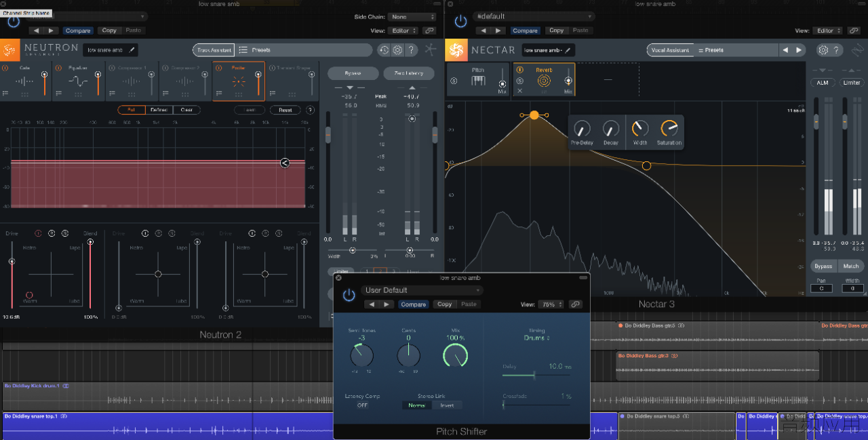Viewport: 868px width, 440px height.
Task: Toggle power button in Pitch Shifter window
Action: click(x=349, y=295)
